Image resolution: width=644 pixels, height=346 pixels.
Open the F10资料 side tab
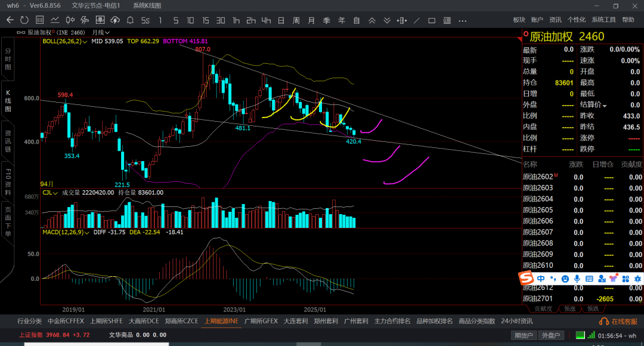click(8, 183)
